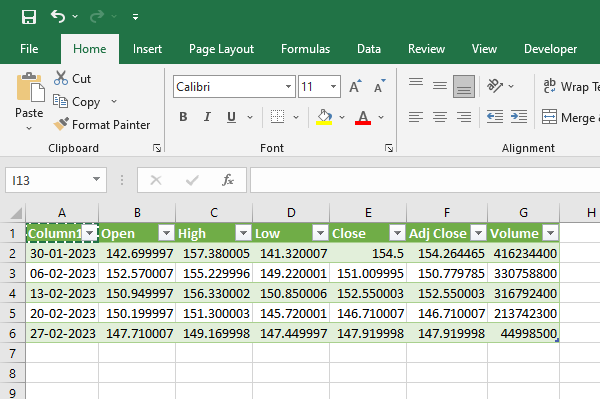Click the formula bar Enter checkmark

point(192,180)
